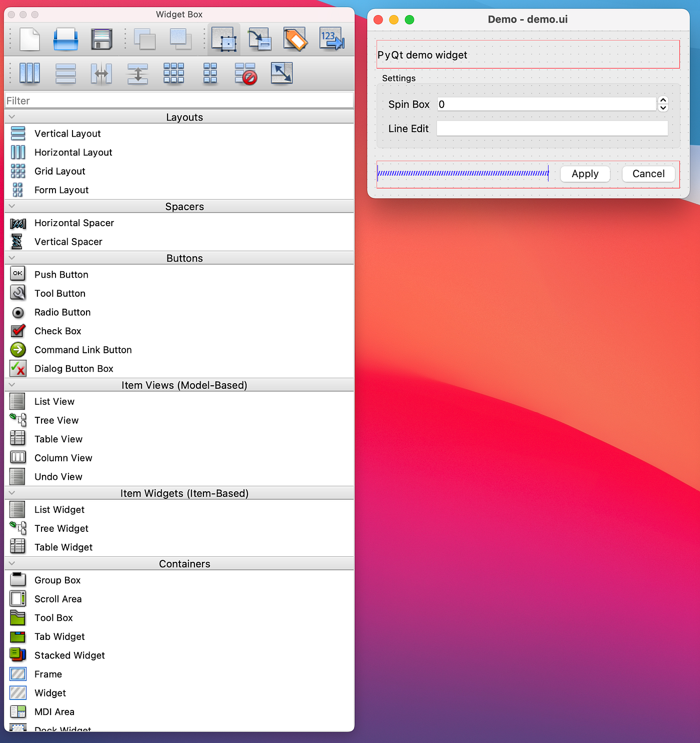Open an existing form file
The height and width of the screenshot is (743, 700).
coord(65,39)
